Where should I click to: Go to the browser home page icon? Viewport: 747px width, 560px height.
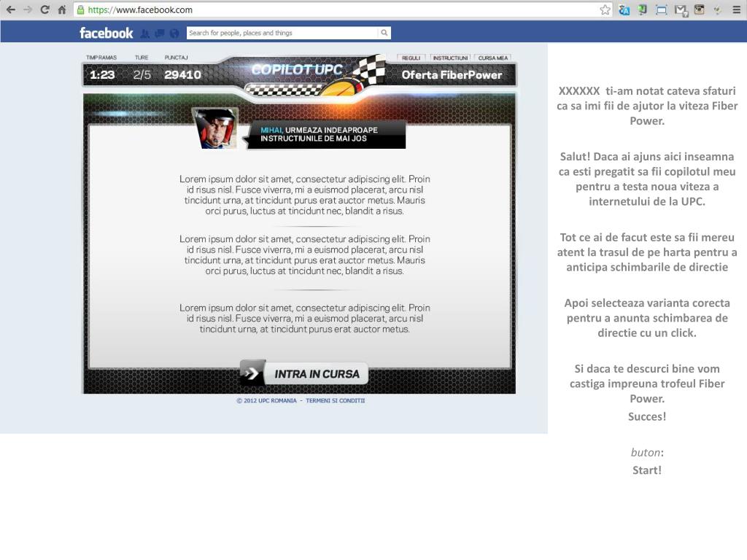pyautogui.click(x=62, y=9)
